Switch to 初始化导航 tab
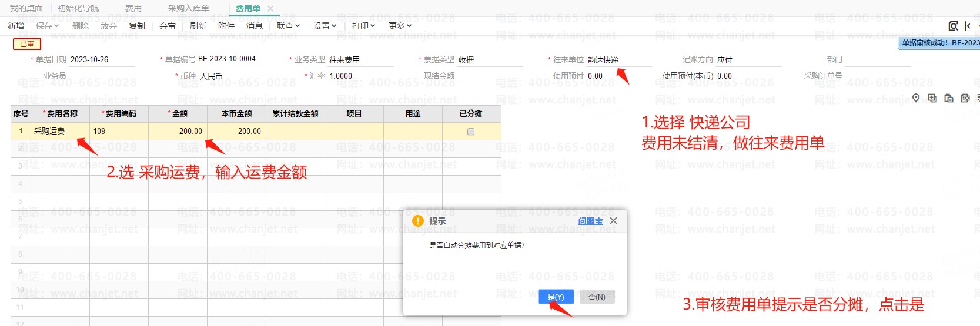This screenshot has width=980, height=326. pos(78,8)
